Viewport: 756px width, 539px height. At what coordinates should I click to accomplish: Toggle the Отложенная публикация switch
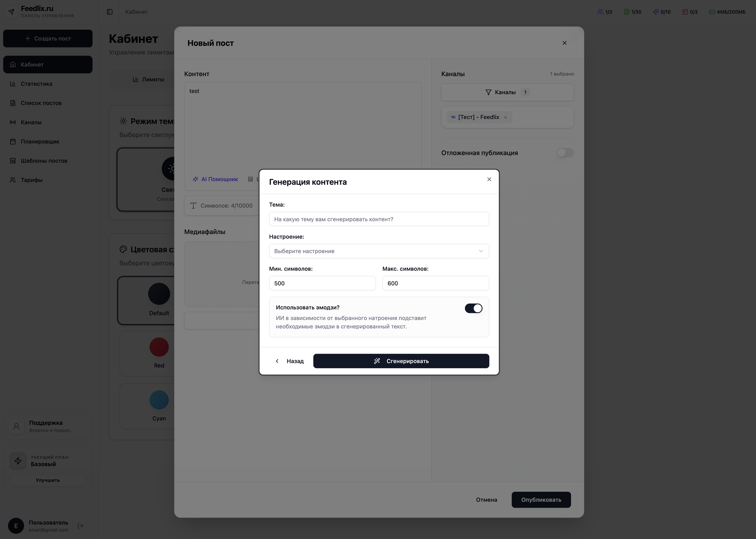click(565, 153)
